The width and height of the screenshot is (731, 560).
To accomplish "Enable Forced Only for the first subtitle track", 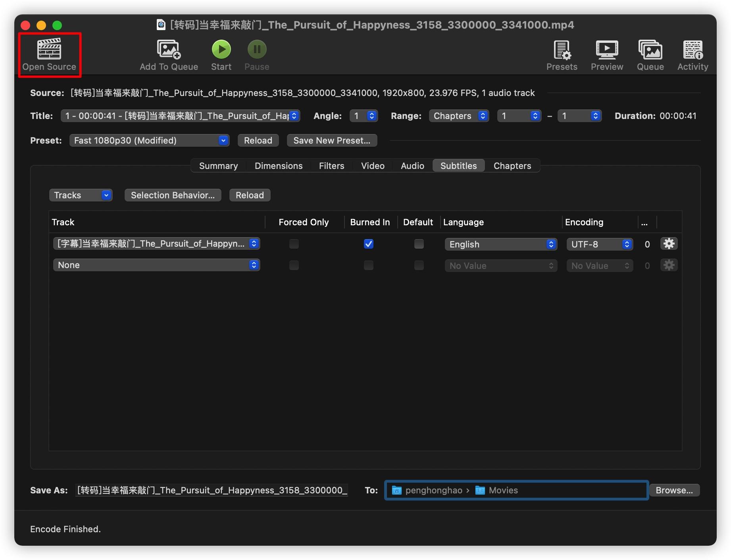I will click(294, 244).
